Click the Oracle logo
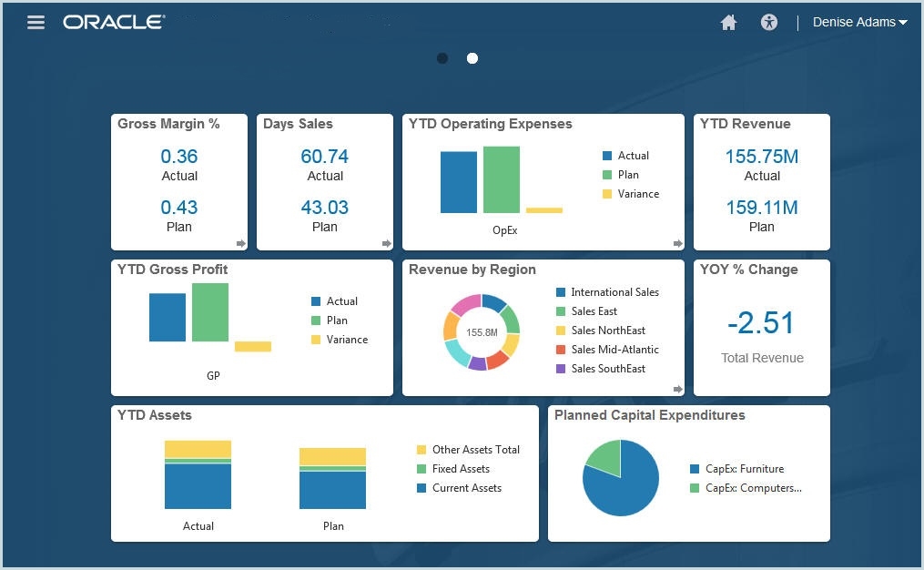 coord(114,23)
